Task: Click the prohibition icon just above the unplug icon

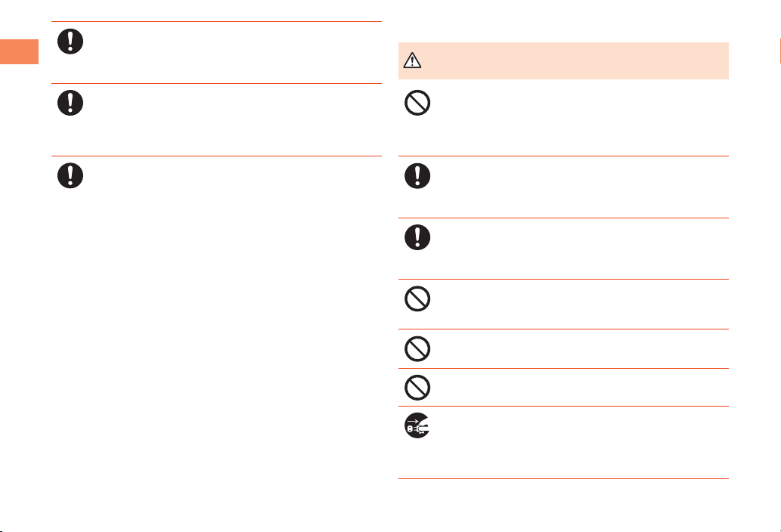Action: click(x=417, y=388)
